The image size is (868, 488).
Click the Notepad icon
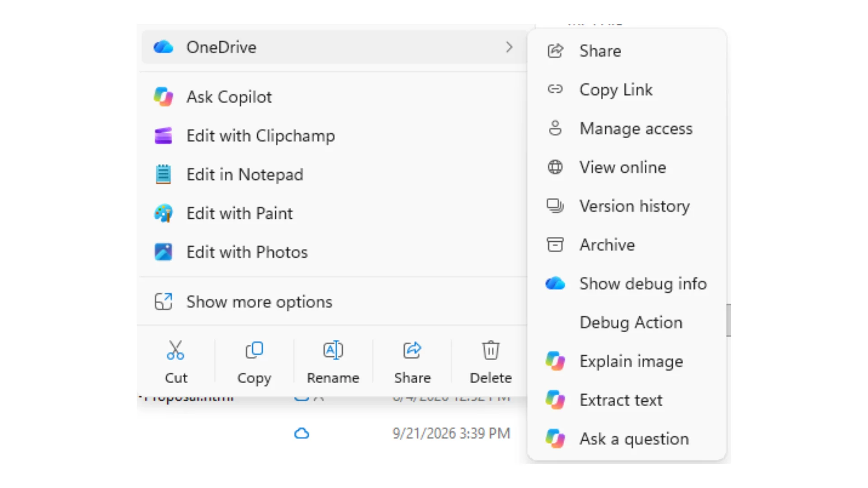[163, 174]
